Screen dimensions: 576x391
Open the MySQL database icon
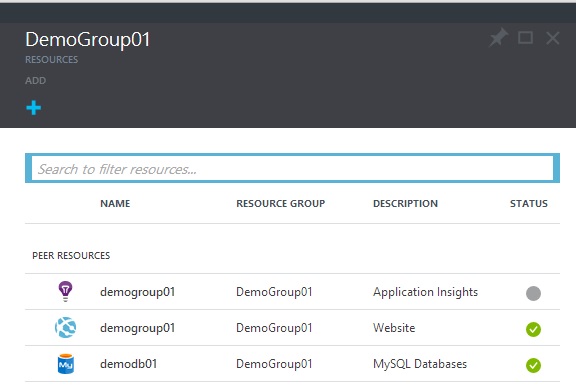tap(66, 363)
